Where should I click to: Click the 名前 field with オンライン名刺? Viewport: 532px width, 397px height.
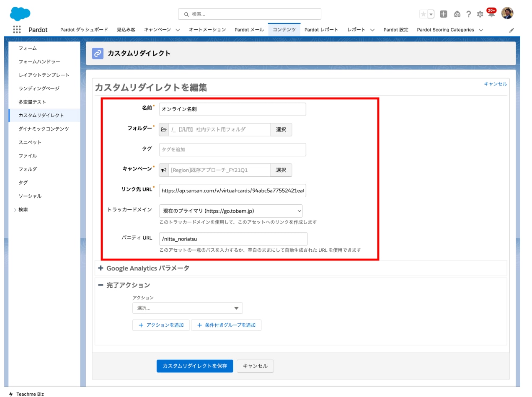232,109
